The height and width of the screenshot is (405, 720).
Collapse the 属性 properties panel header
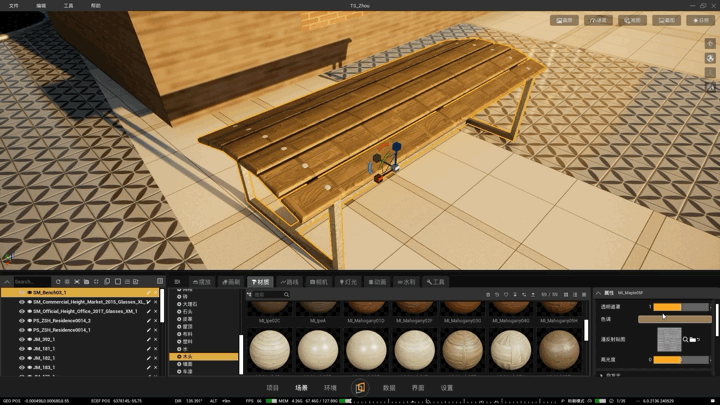(598, 292)
